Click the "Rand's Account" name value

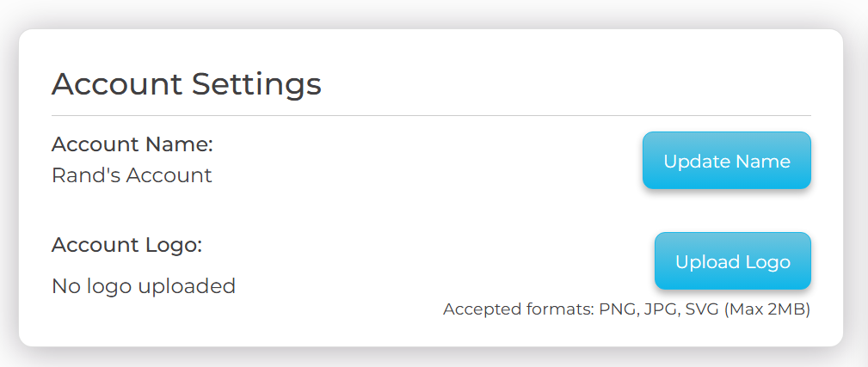click(x=132, y=175)
